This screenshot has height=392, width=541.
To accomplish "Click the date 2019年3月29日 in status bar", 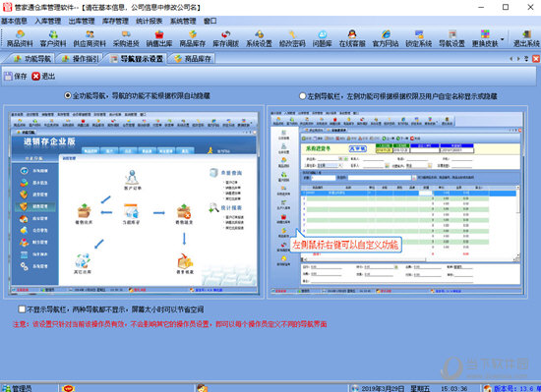I will coord(383,388).
